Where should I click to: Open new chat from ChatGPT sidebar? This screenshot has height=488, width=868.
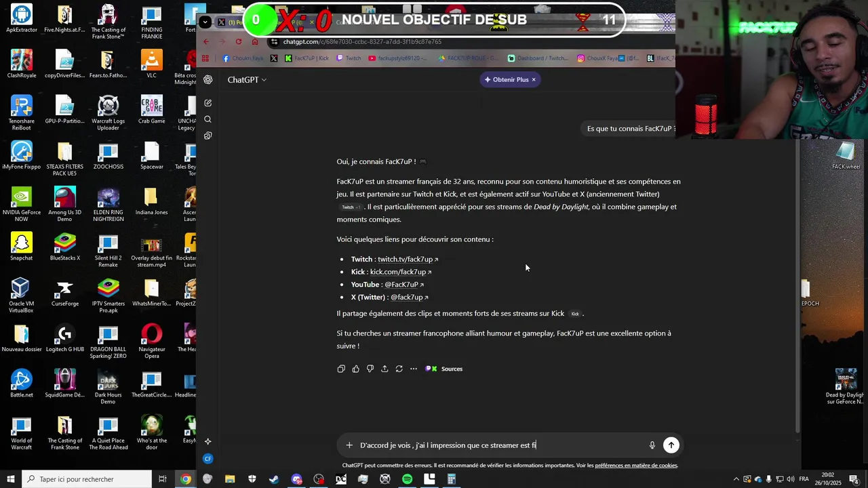pyautogui.click(x=208, y=103)
